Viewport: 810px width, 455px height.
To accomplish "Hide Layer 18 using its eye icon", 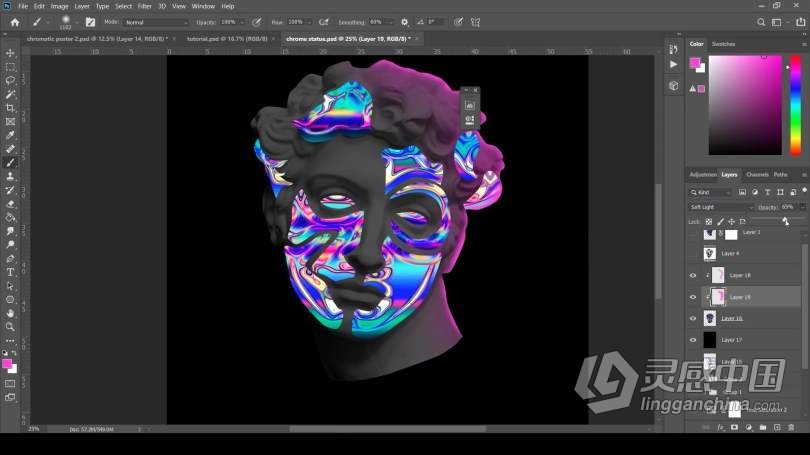I will click(x=692, y=275).
